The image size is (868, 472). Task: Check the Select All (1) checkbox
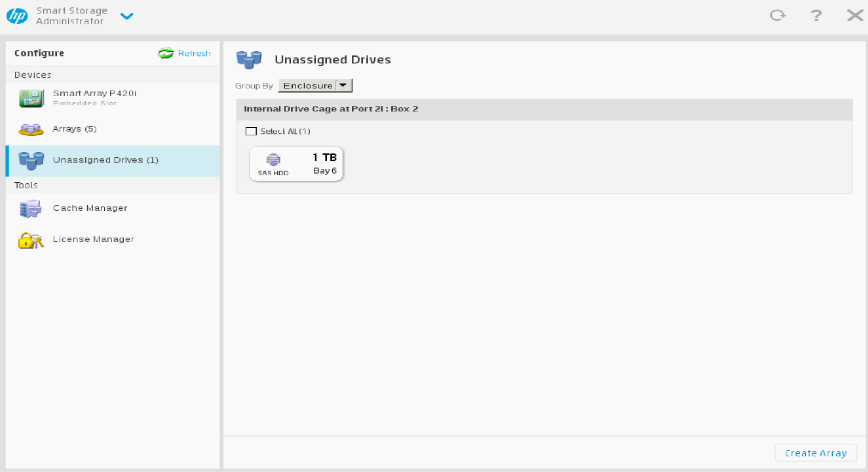(251, 131)
